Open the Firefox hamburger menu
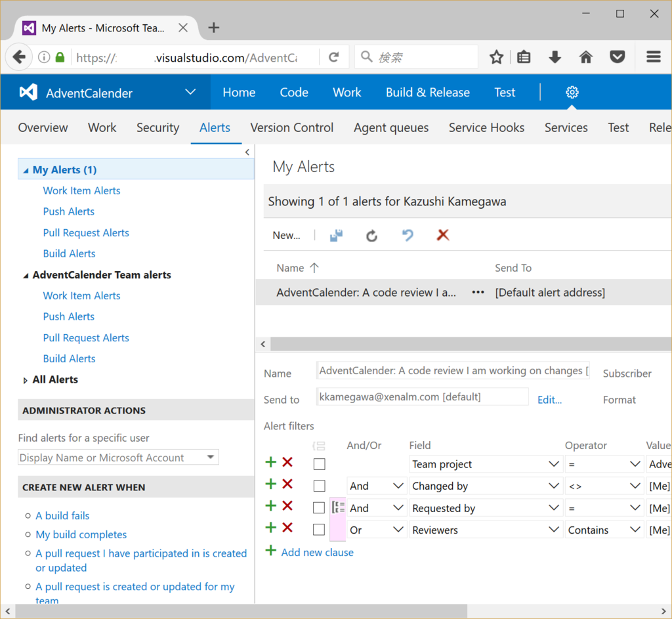The image size is (672, 619). pos(654,57)
